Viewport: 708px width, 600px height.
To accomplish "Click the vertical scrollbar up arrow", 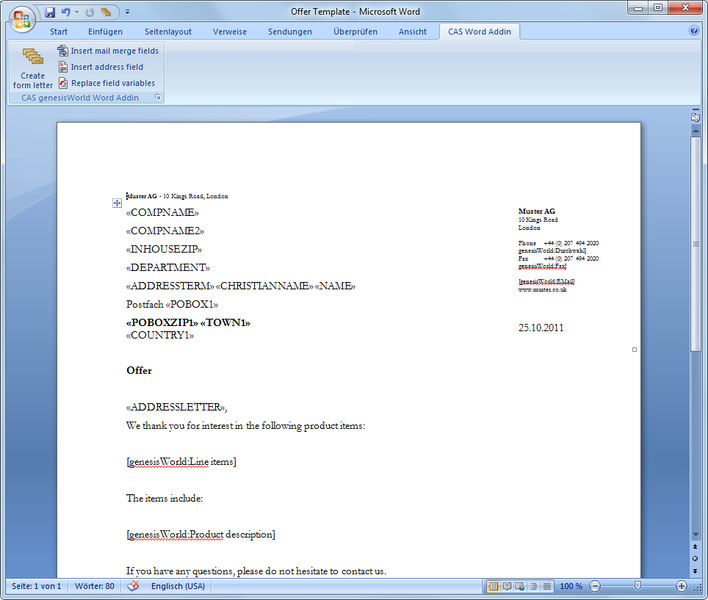I will tap(695, 130).
